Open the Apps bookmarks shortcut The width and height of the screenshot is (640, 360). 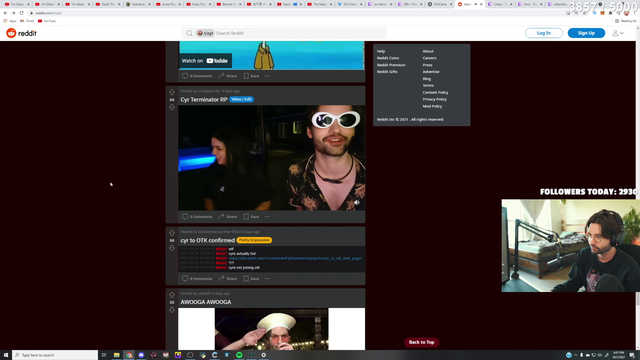(10, 21)
